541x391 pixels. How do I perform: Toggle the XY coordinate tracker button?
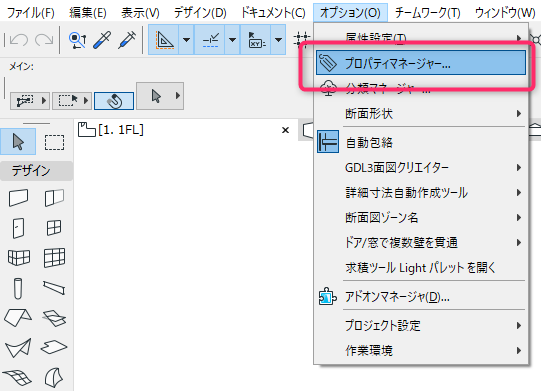(256, 40)
